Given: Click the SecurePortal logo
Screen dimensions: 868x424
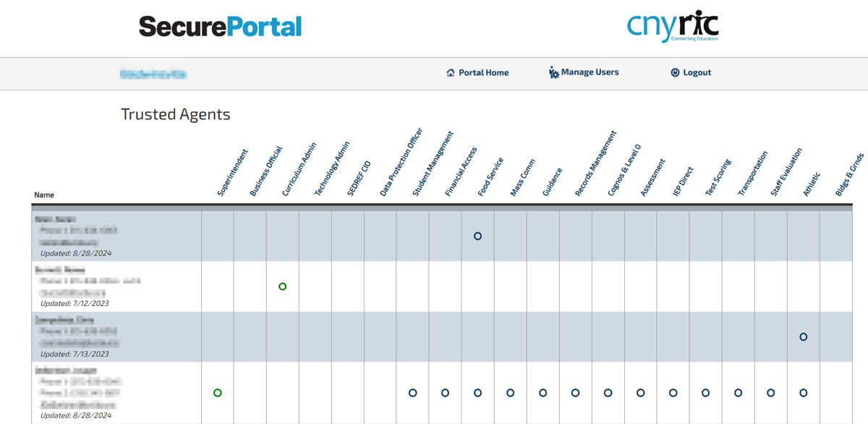Looking at the screenshot, I should pos(220,27).
